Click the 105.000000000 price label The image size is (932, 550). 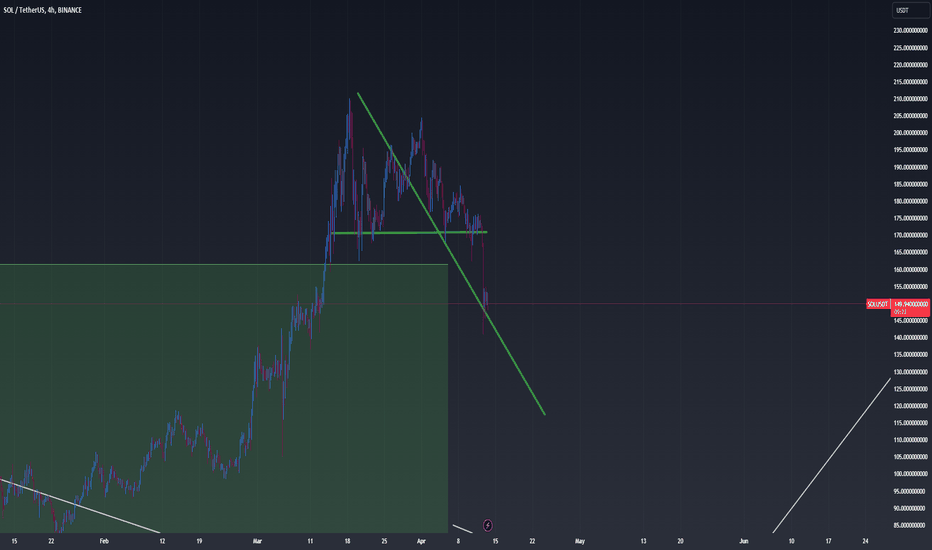[x=911, y=457]
